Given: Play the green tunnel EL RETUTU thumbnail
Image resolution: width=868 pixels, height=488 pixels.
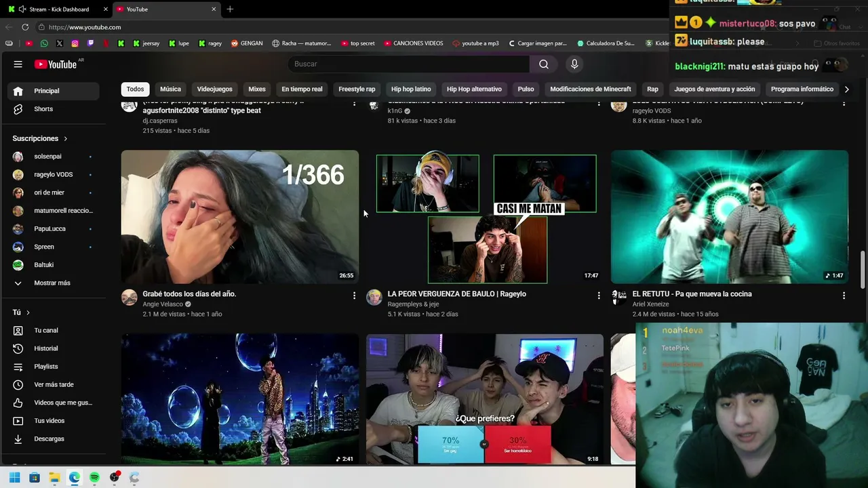Looking at the screenshot, I should pos(730,217).
